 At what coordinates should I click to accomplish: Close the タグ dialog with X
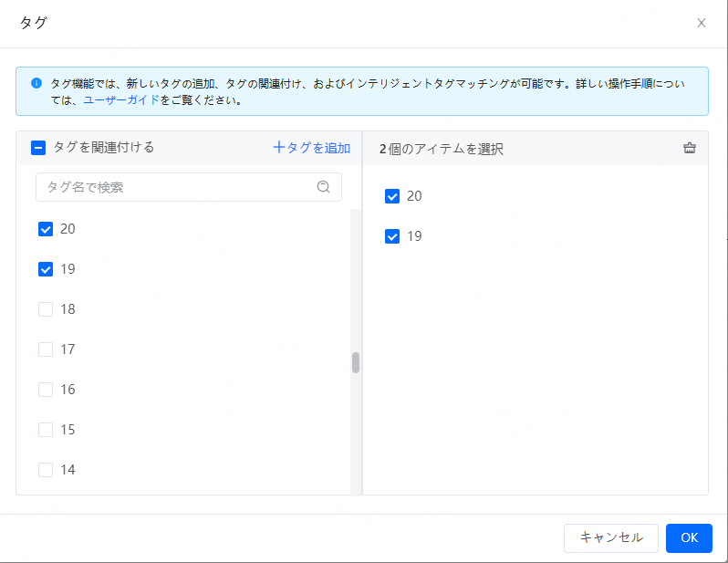click(x=701, y=23)
